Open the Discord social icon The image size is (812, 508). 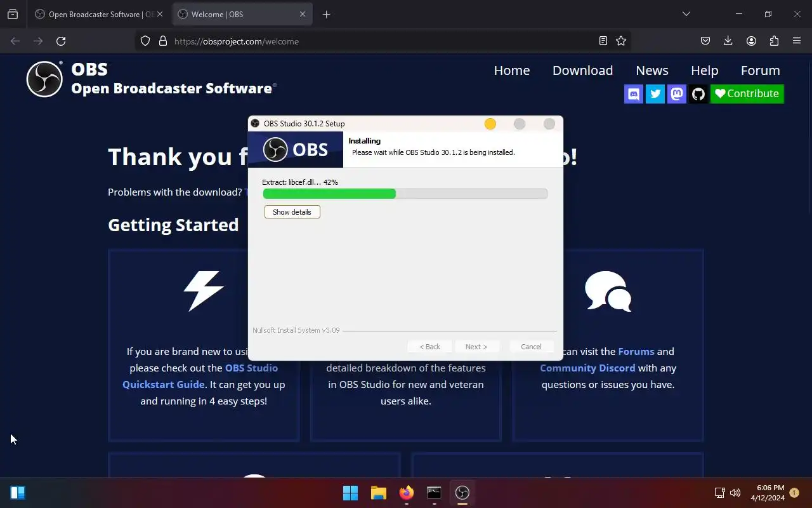click(x=634, y=94)
